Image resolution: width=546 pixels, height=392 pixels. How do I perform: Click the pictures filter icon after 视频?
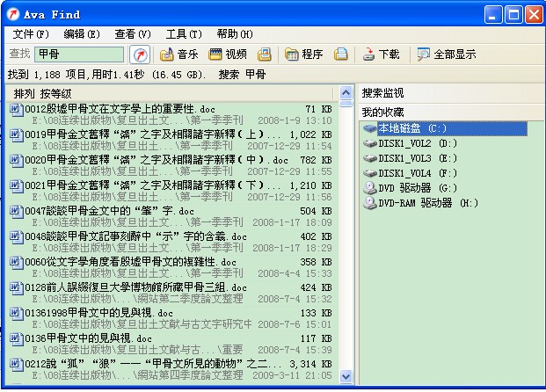[x=264, y=54]
